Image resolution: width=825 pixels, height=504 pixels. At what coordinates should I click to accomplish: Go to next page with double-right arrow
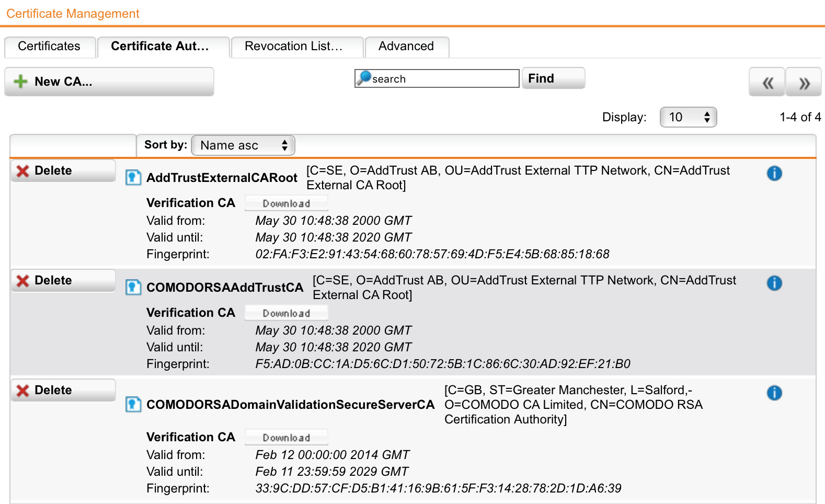(x=804, y=83)
